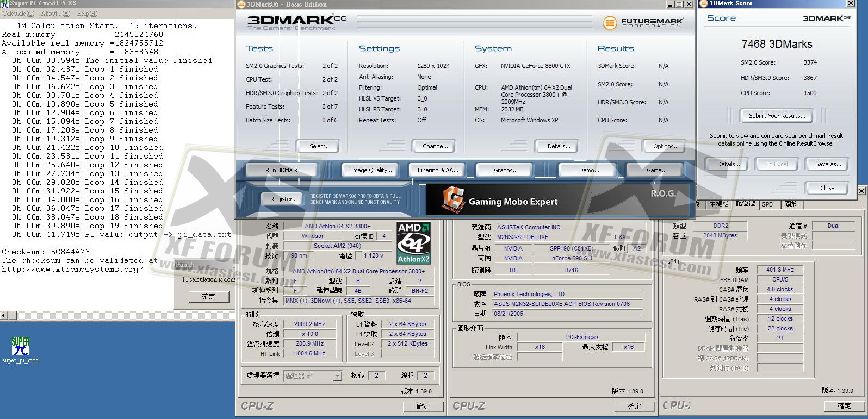Viewport: 868px width, 419px height.
Task: Click left arrow of Super PI horizontal scrollbar
Action: click(4, 316)
